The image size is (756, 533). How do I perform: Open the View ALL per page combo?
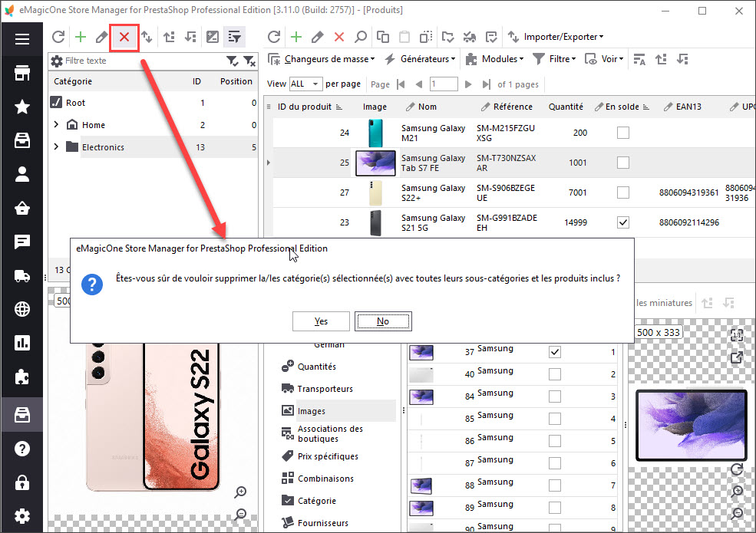click(305, 84)
